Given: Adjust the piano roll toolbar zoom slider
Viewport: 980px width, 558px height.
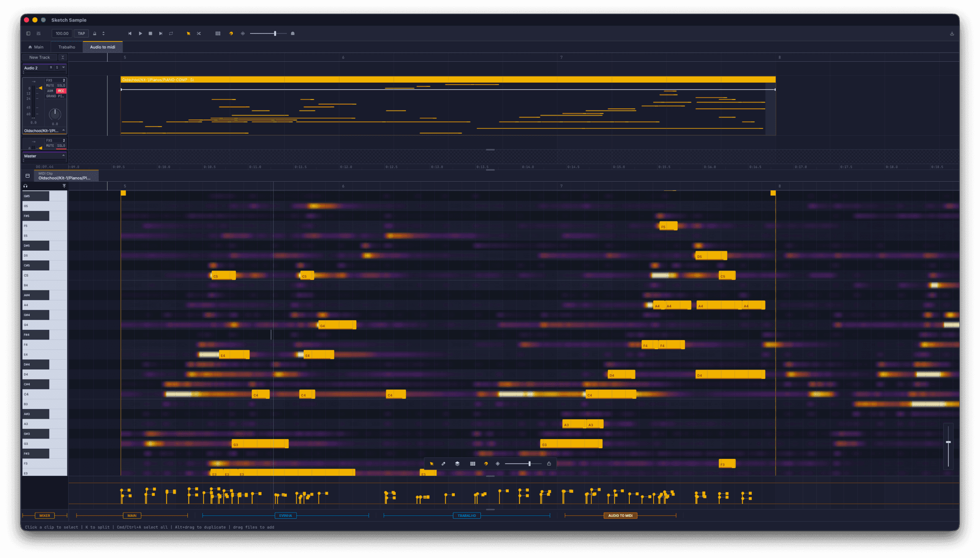Looking at the screenshot, I should 523,464.
